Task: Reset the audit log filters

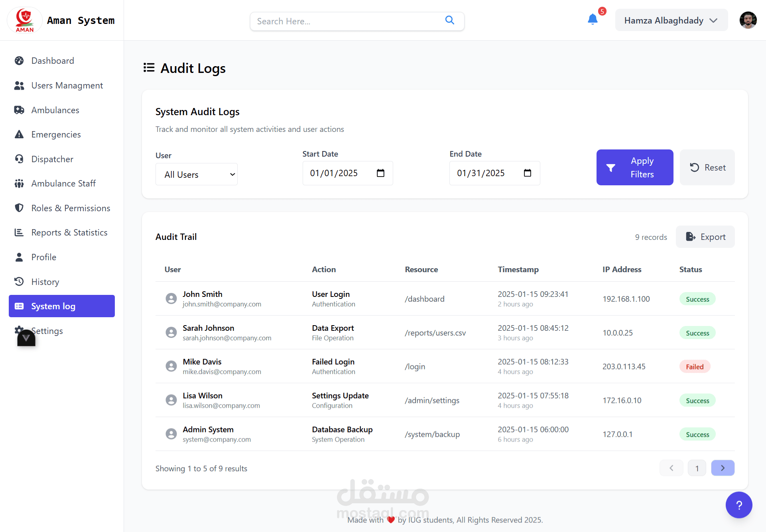Action: click(x=707, y=167)
